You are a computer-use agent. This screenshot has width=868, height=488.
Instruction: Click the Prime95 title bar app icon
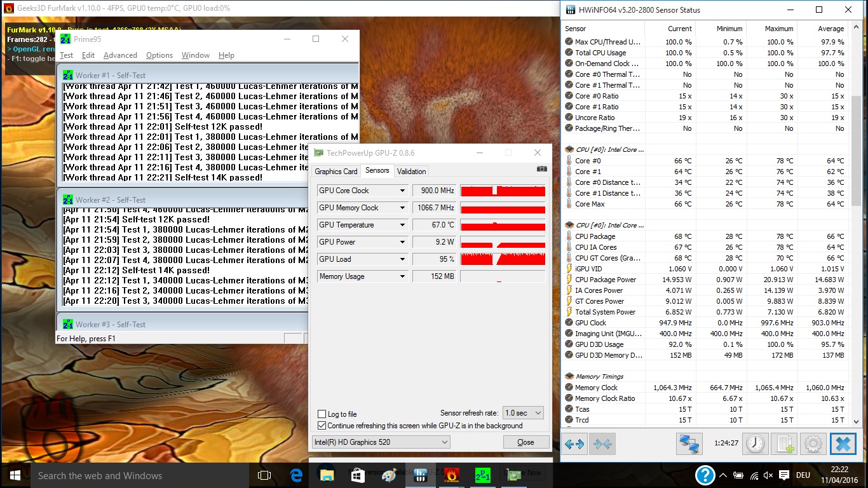(x=66, y=39)
